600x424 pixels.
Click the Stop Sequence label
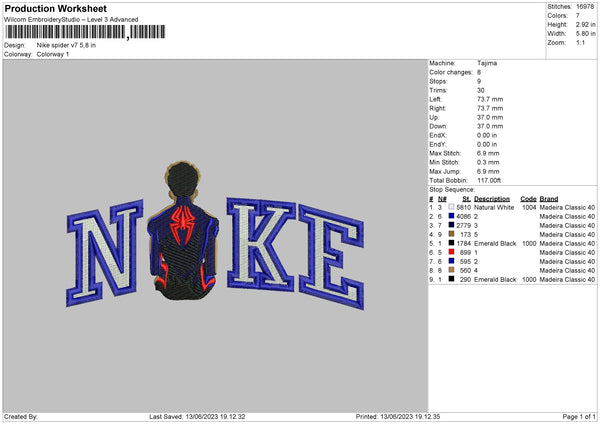[452, 190]
